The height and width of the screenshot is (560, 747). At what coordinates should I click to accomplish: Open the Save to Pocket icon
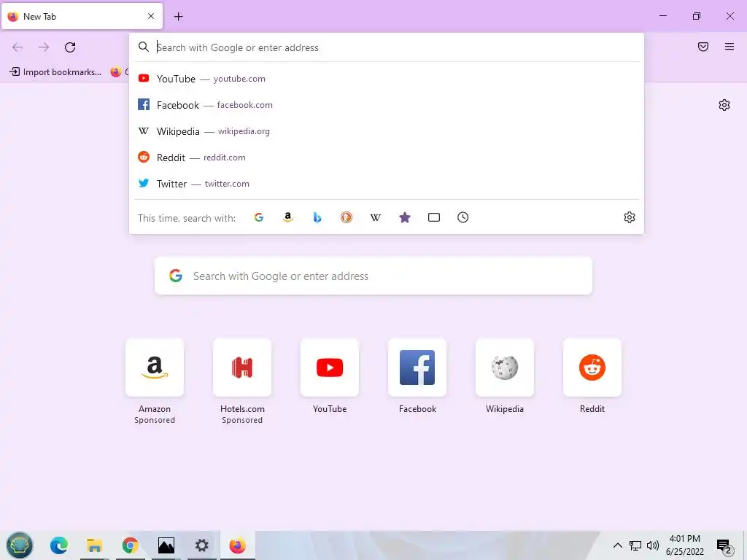pos(703,47)
